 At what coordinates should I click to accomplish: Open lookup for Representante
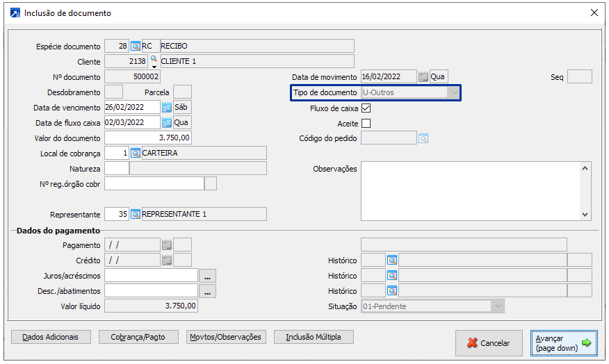(x=135, y=214)
